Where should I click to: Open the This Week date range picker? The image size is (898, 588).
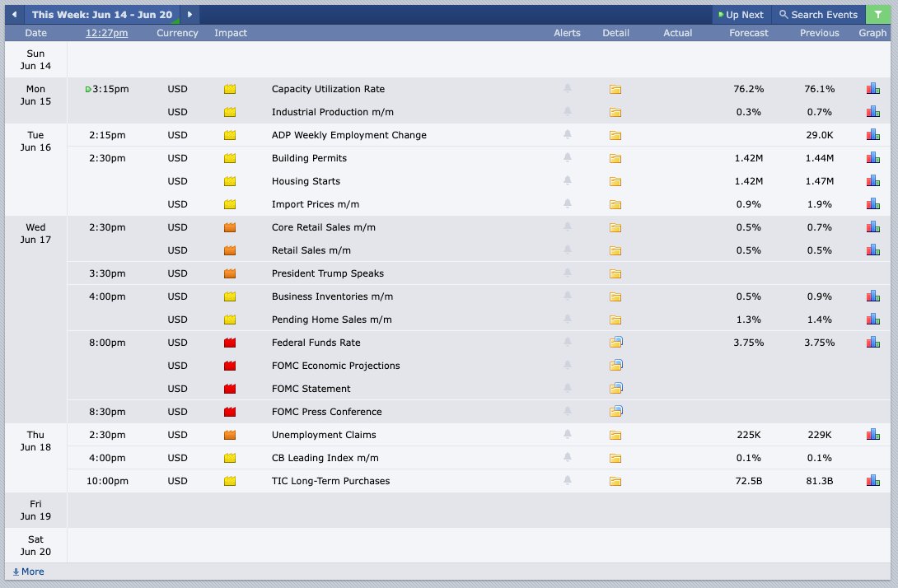point(102,14)
